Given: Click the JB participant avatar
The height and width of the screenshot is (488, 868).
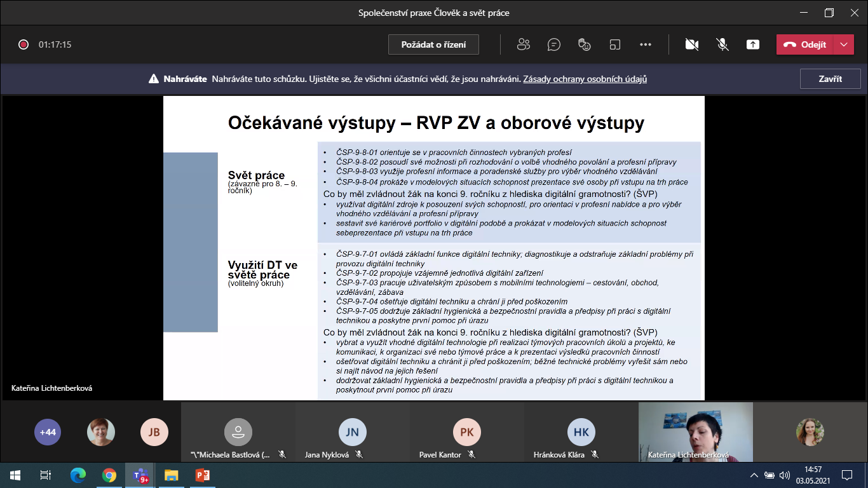Looking at the screenshot, I should point(154,432).
